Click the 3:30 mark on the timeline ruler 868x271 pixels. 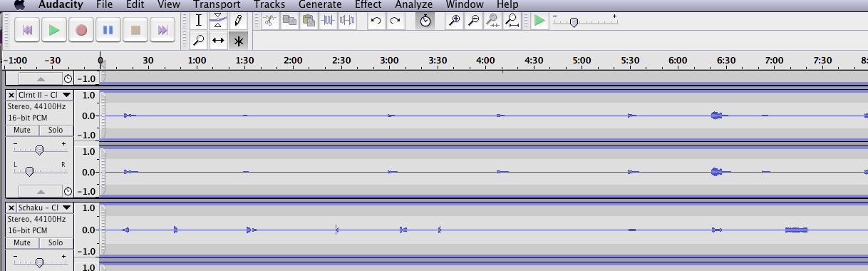click(x=437, y=61)
